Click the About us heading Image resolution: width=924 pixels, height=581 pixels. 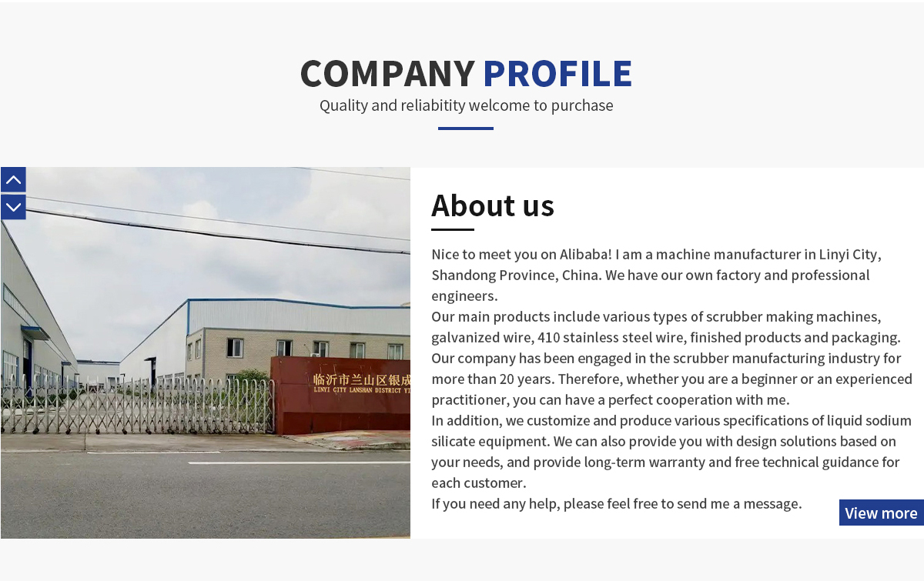coord(493,205)
